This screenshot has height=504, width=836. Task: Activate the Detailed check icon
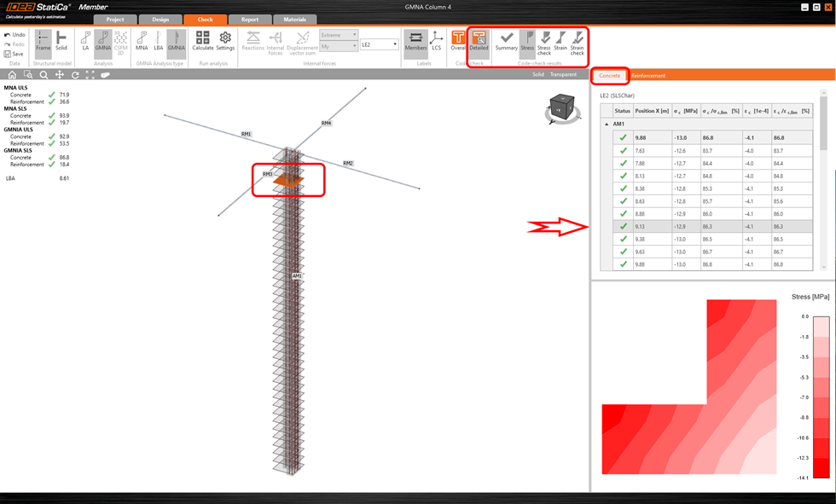pyautogui.click(x=479, y=43)
